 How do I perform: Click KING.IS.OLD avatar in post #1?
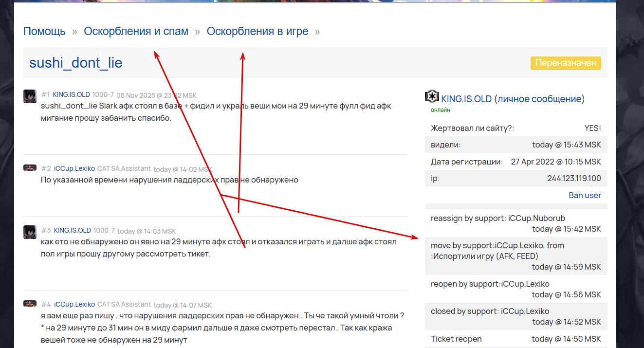pyautogui.click(x=30, y=96)
